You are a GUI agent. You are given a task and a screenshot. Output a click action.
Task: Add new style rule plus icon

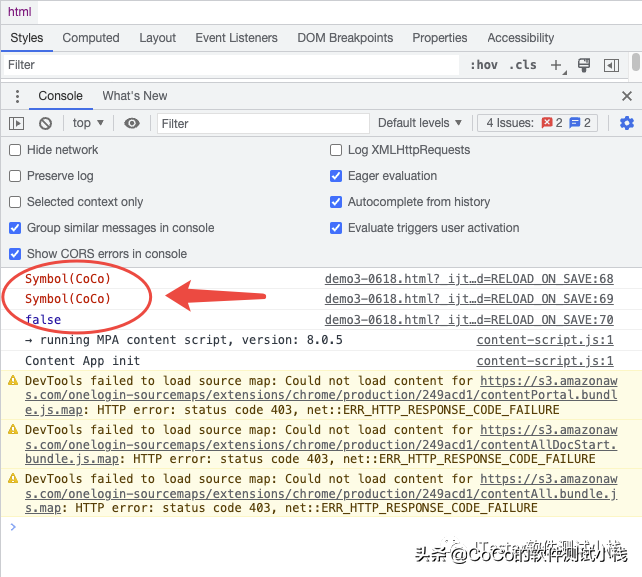point(556,65)
